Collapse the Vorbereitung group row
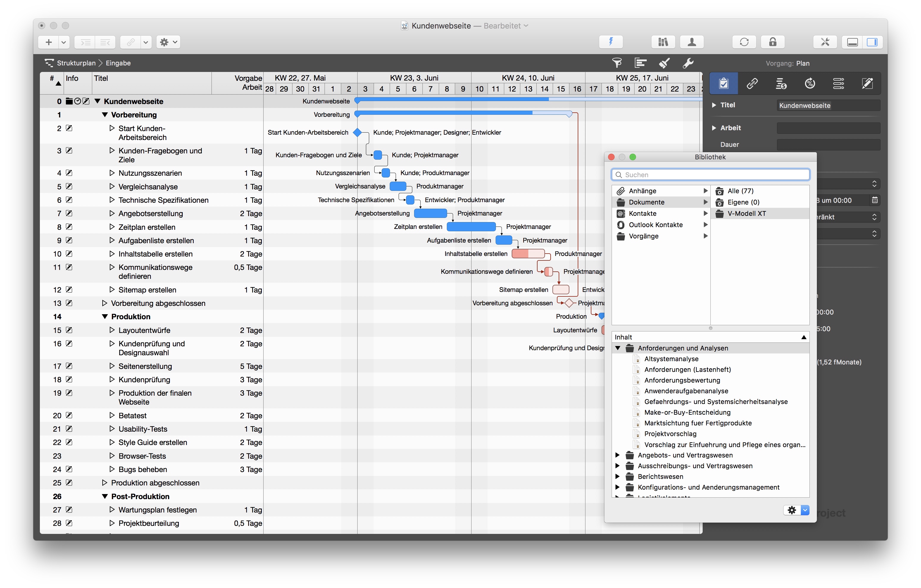This screenshot has height=588, width=921. [x=104, y=115]
